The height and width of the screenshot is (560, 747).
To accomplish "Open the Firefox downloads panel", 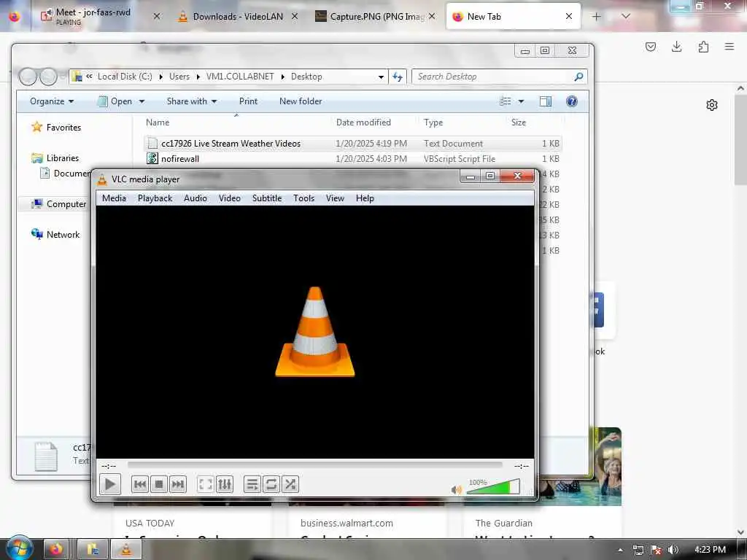I will [676, 47].
